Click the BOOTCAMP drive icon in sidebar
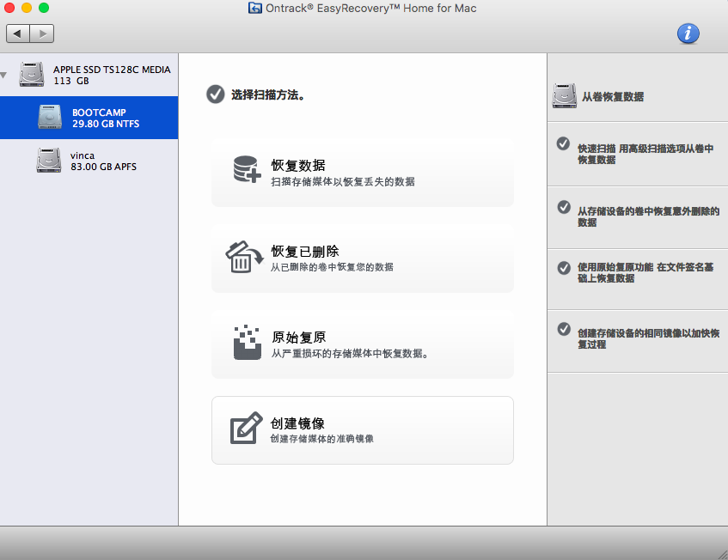Image resolution: width=728 pixels, height=560 pixels. coord(51,118)
